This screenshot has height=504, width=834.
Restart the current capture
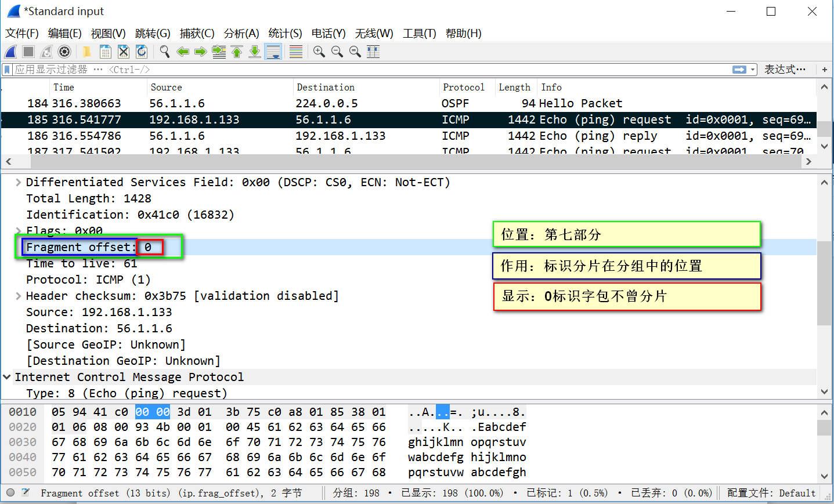coord(46,52)
